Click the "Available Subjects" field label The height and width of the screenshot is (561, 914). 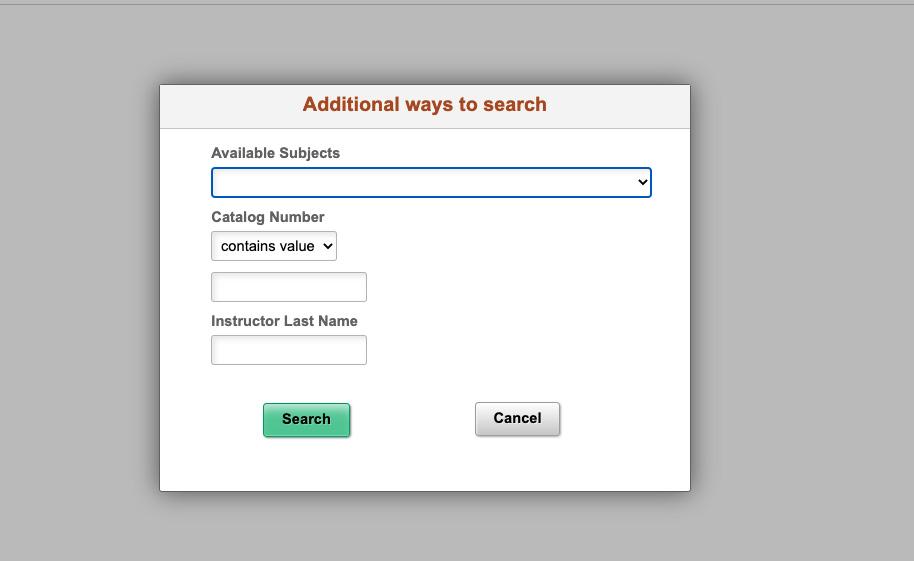(x=275, y=153)
